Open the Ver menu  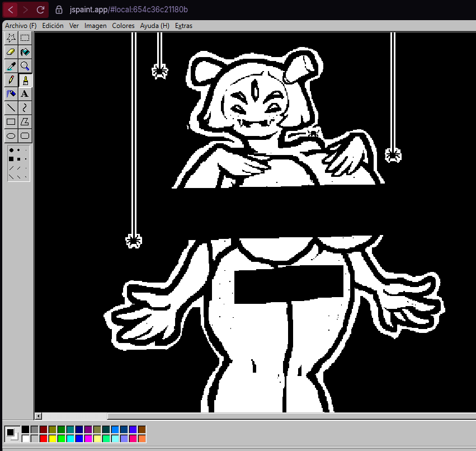click(x=74, y=26)
